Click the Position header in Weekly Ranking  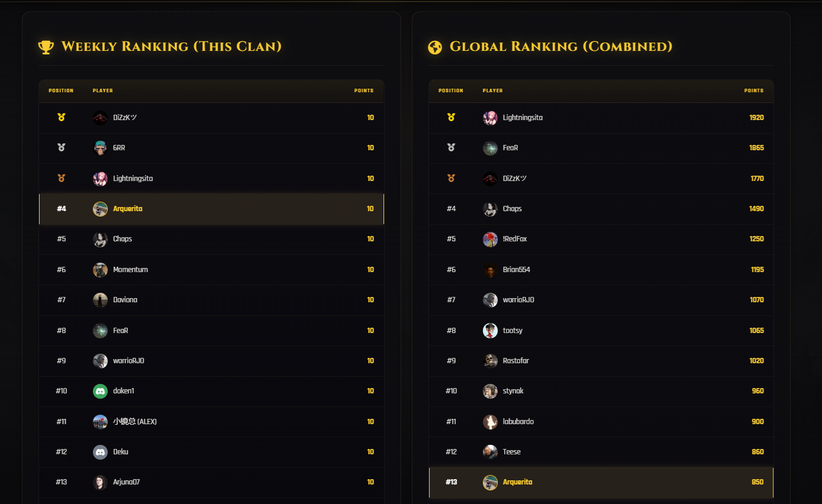tap(61, 91)
